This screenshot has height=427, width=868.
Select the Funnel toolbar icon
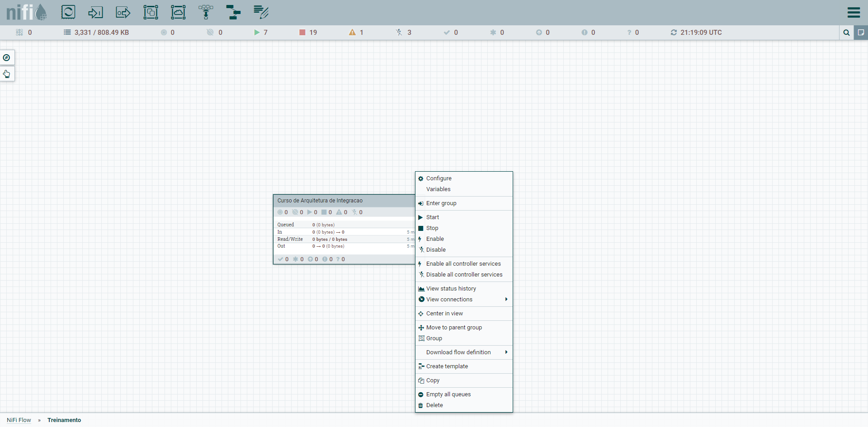click(206, 12)
